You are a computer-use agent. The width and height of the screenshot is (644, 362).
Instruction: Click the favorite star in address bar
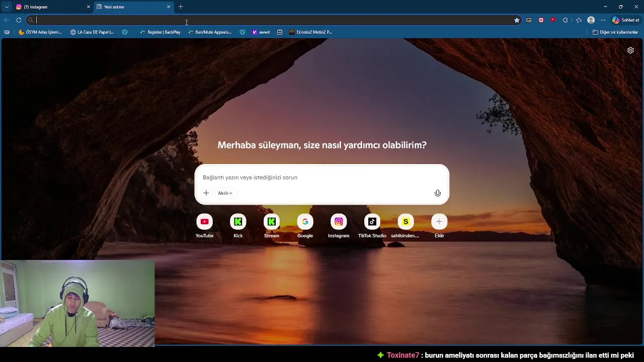517,20
